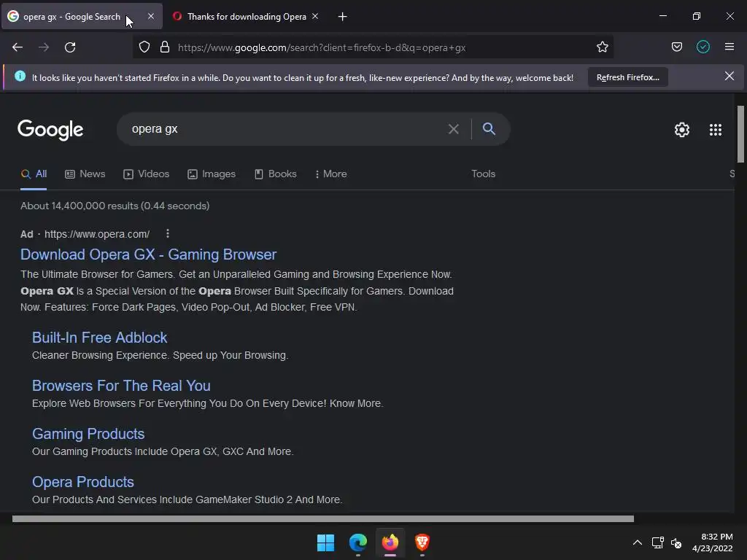Open the tracking protection shield

[x=144, y=47]
